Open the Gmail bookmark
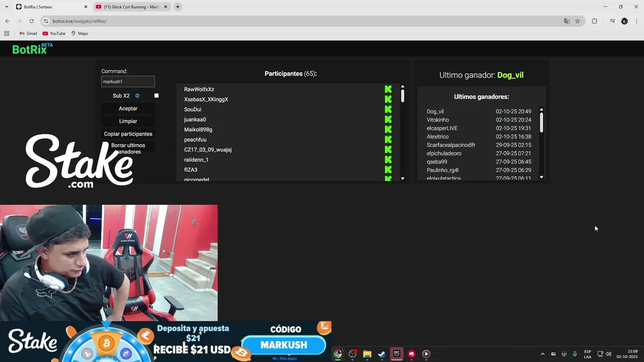The image size is (644, 362). [28, 34]
